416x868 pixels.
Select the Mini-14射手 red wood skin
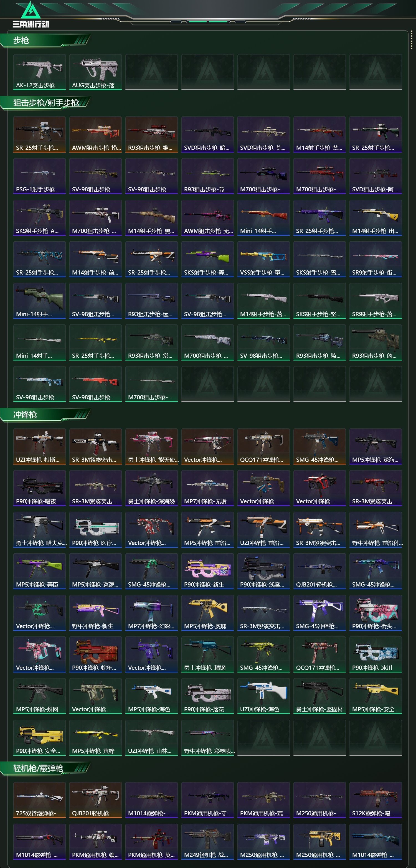(264, 218)
